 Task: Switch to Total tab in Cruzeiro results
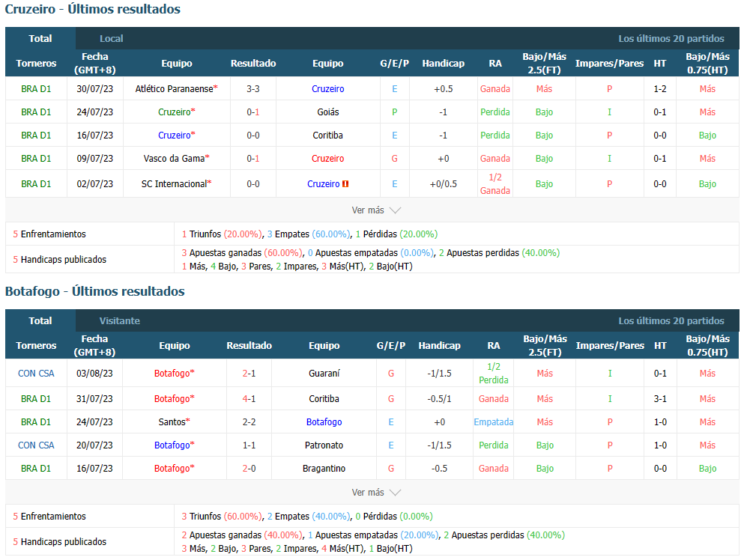pos(40,38)
